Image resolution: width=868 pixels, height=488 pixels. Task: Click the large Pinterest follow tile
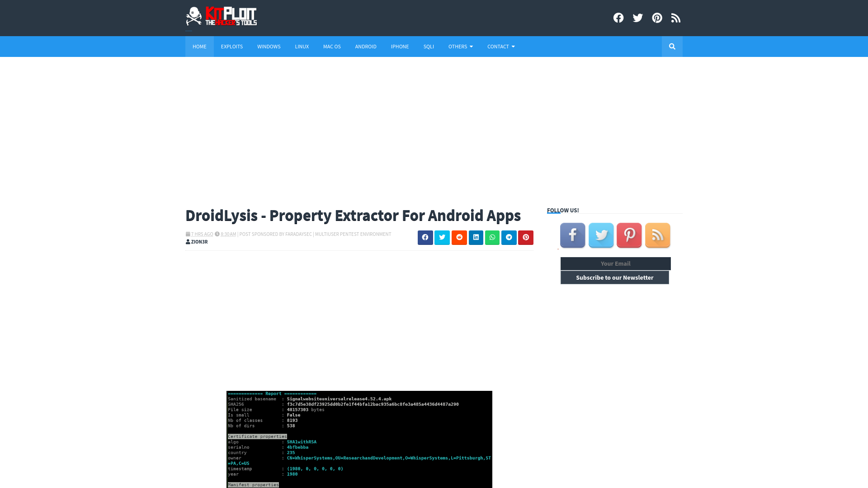[629, 235]
